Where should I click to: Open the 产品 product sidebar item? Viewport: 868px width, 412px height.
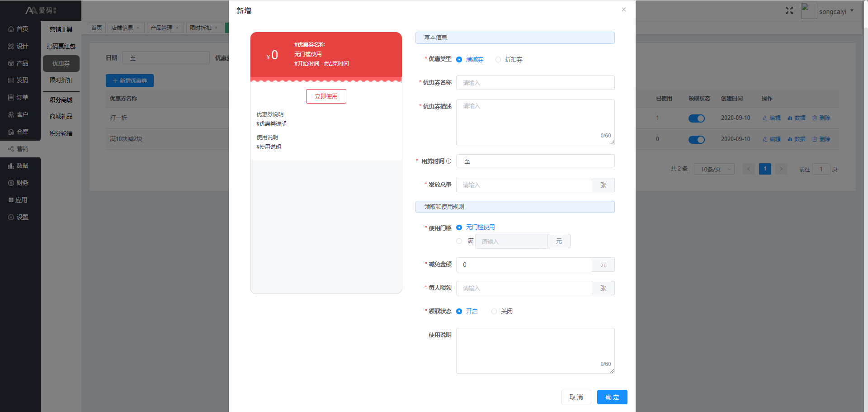[18, 63]
